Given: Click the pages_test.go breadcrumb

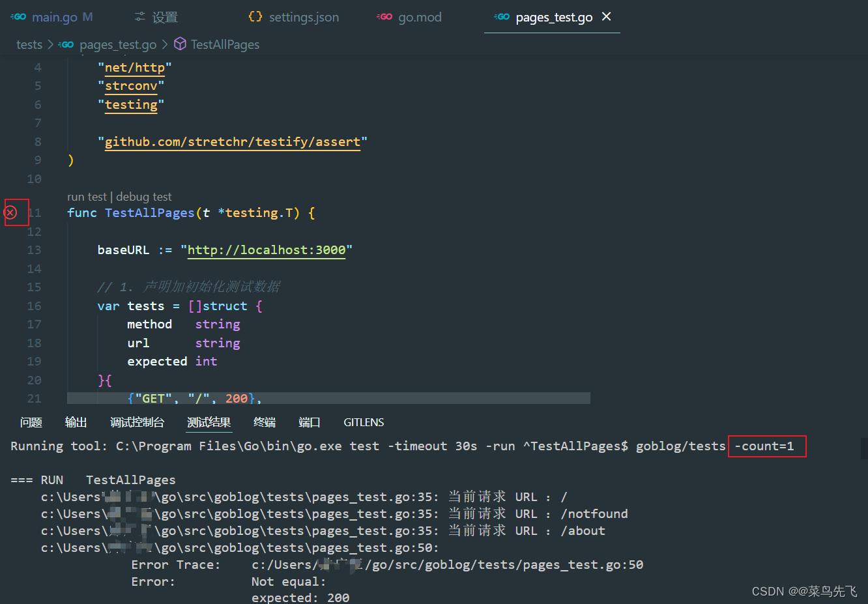Looking at the screenshot, I should [x=118, y=44].
